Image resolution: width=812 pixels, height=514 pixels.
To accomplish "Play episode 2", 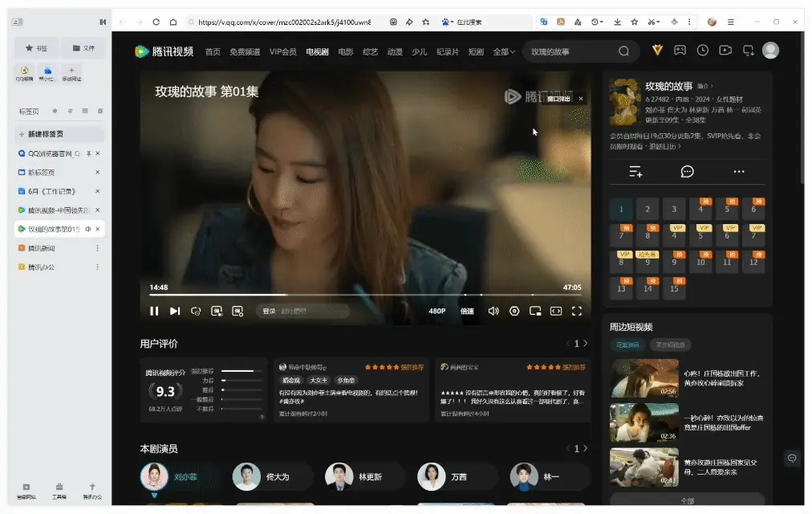I will 648,209.
